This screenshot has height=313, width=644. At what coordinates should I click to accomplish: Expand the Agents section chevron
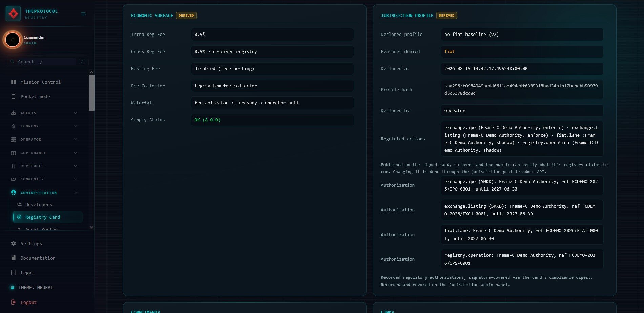pyautogui.click(x=76, y=113)
